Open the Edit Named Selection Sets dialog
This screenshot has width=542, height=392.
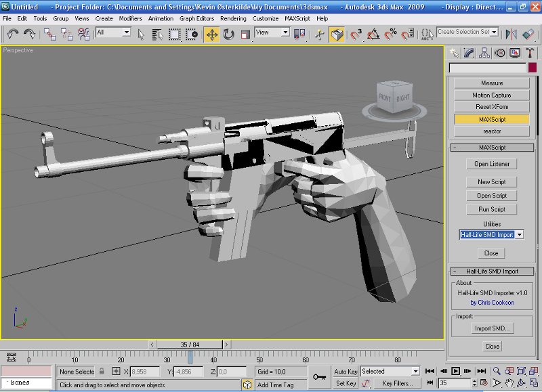[x=428, y=35]
